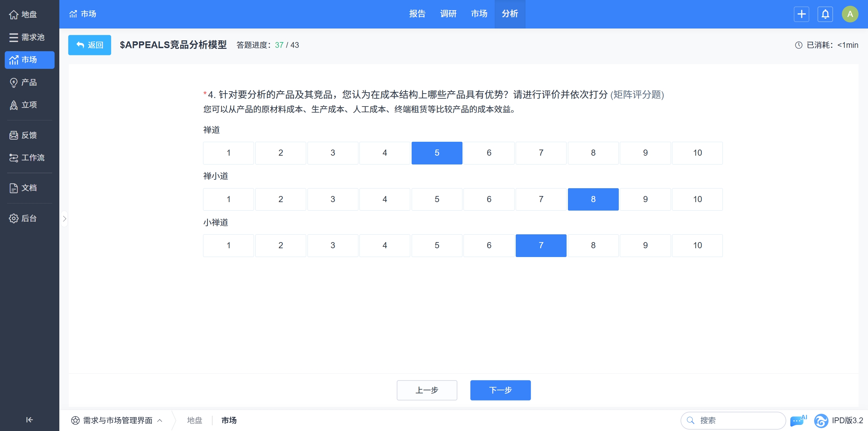
Task: Rate 小禅道 with score 10
Action: coord(697,246)
